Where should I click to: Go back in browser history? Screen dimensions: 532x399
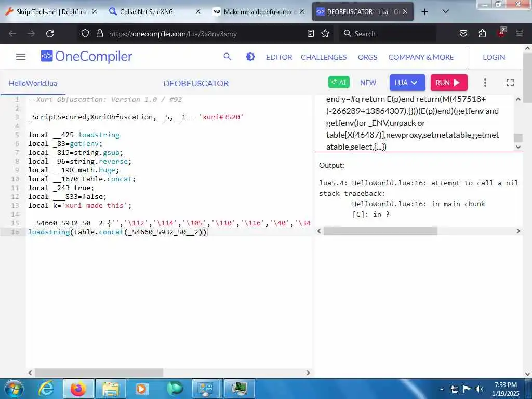point(12,34)
